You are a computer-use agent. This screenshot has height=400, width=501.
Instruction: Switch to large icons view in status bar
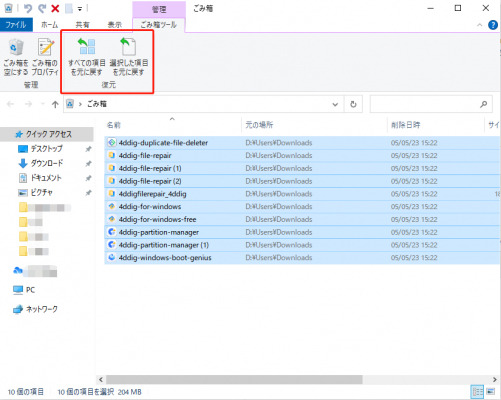pyautogui.click(x=490, y=391)
